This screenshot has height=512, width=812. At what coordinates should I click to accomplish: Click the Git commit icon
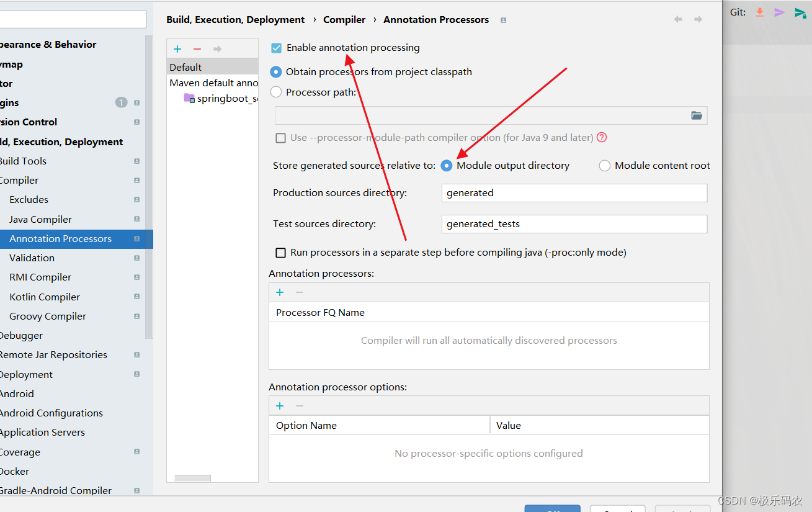click(779, 12)
